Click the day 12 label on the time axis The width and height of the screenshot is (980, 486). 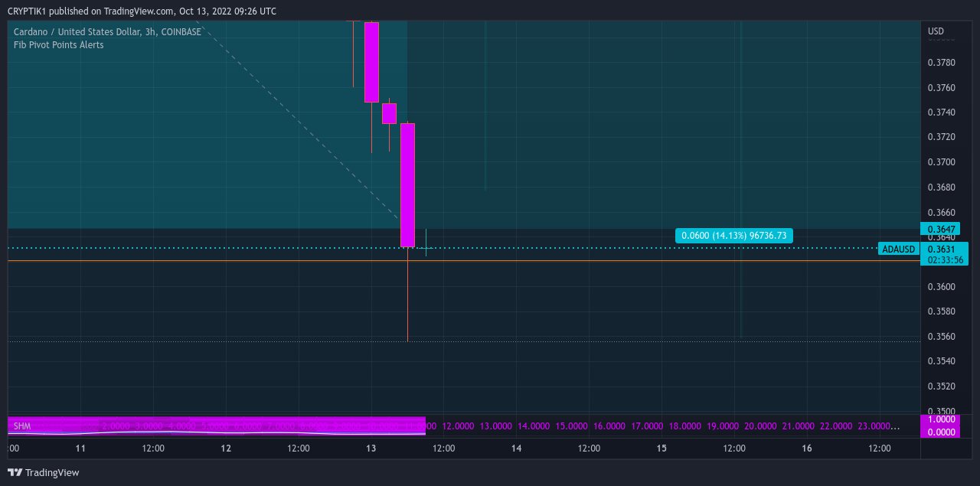(x=226, y=448)
